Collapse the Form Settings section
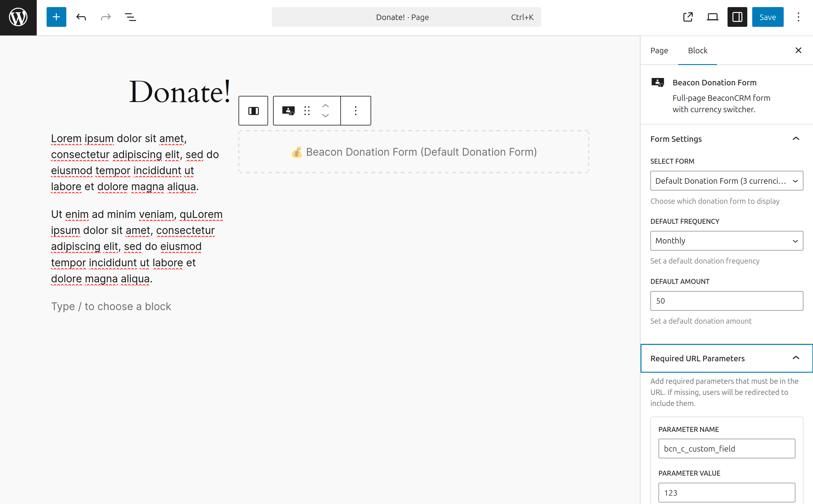This screenshot has width=813, height=504. pyautogui.click(x=796, y=139)
